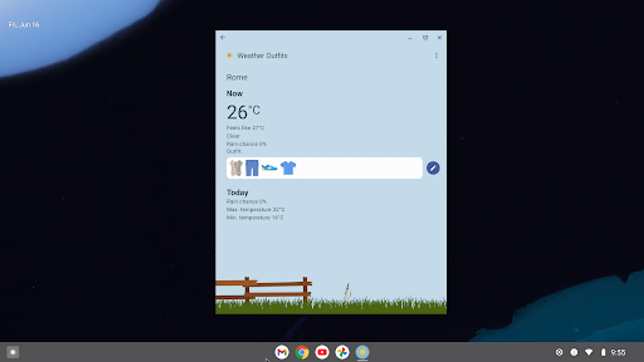Click the 26°C current temperature
This screenshot has width=644, height=362.
click(x=243, y=112)
